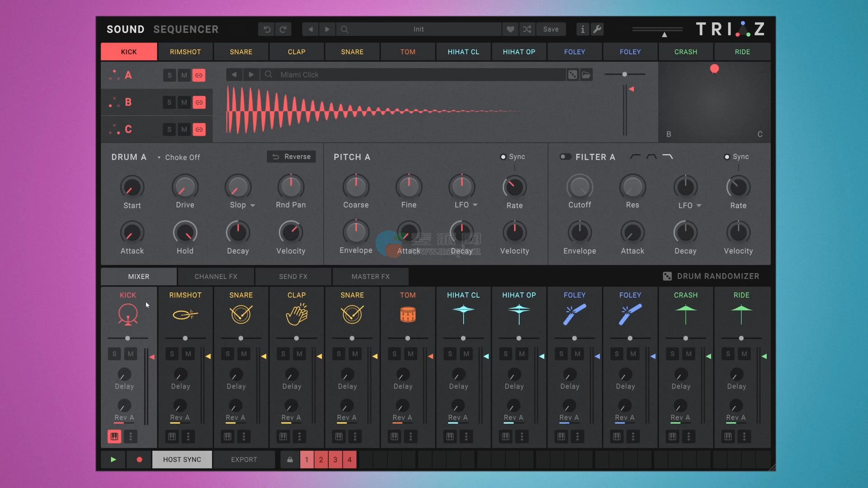Open the sample folder browser icon
The height and width of the screenshot is (488, 868).
[x=586, y=75]
